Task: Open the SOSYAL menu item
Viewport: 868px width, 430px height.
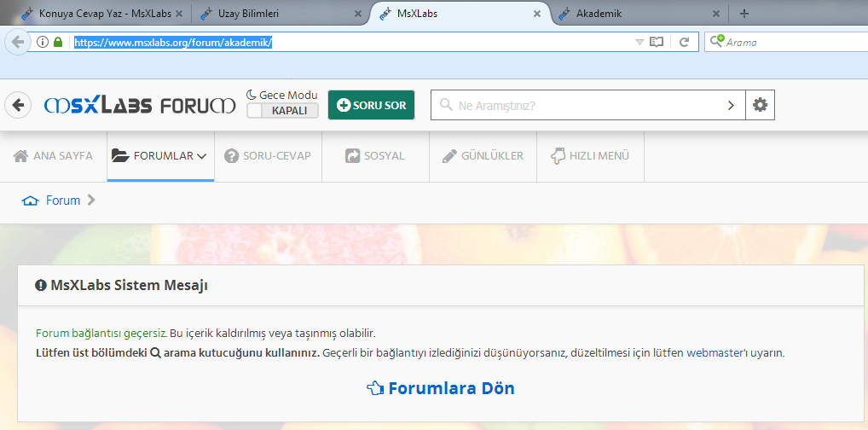Action: tap(375, 156)
